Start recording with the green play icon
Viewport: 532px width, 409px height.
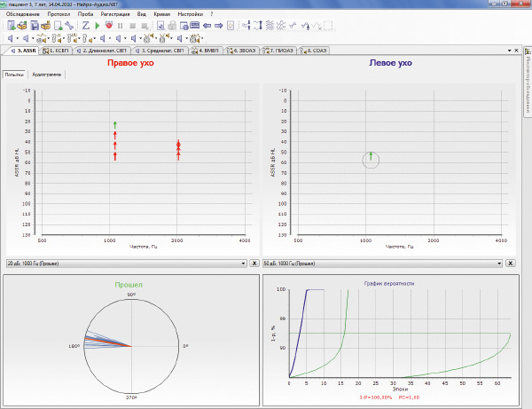tap(98, 26)
